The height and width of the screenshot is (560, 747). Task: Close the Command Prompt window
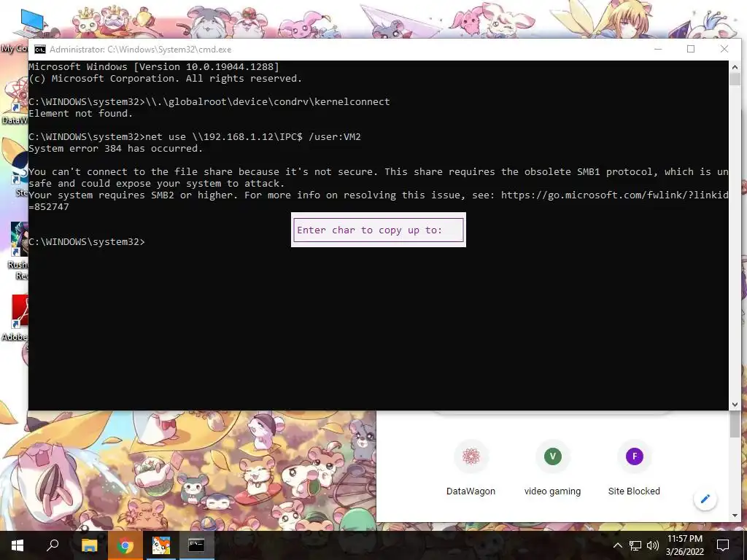pyautogui.click(x=724, y=49)
